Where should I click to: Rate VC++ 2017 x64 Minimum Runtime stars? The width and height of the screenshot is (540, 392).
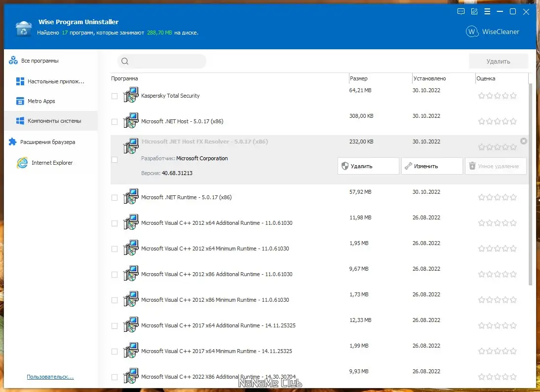497,351
